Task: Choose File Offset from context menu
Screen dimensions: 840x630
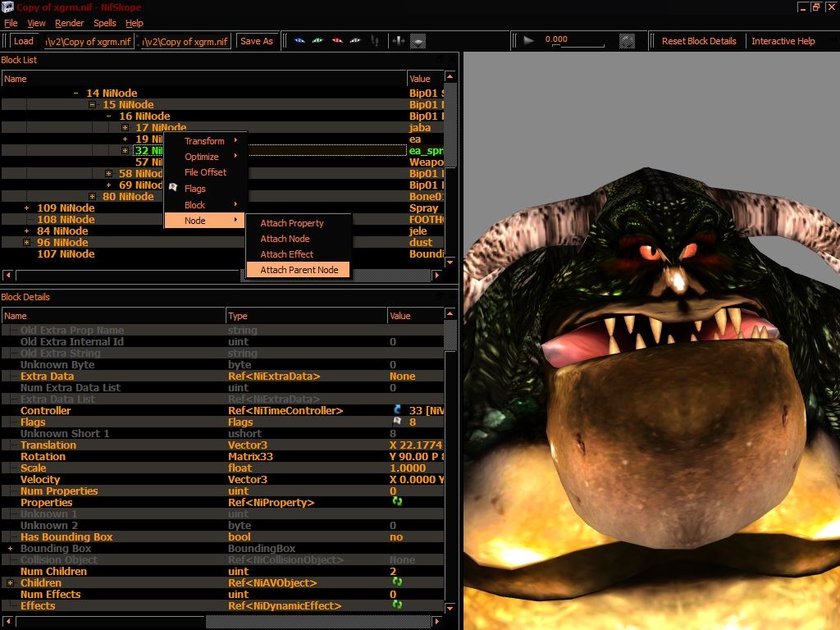Action: coord(204,172)
